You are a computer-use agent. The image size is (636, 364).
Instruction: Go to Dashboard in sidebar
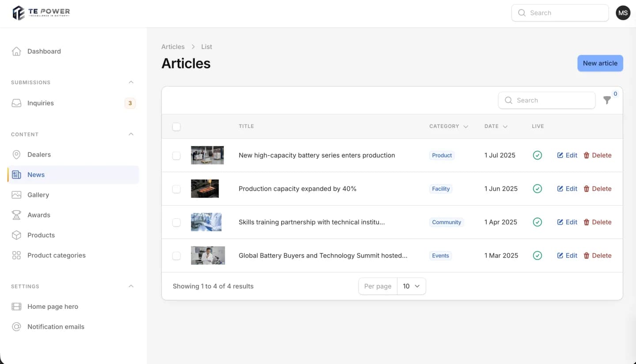point(73,51)
